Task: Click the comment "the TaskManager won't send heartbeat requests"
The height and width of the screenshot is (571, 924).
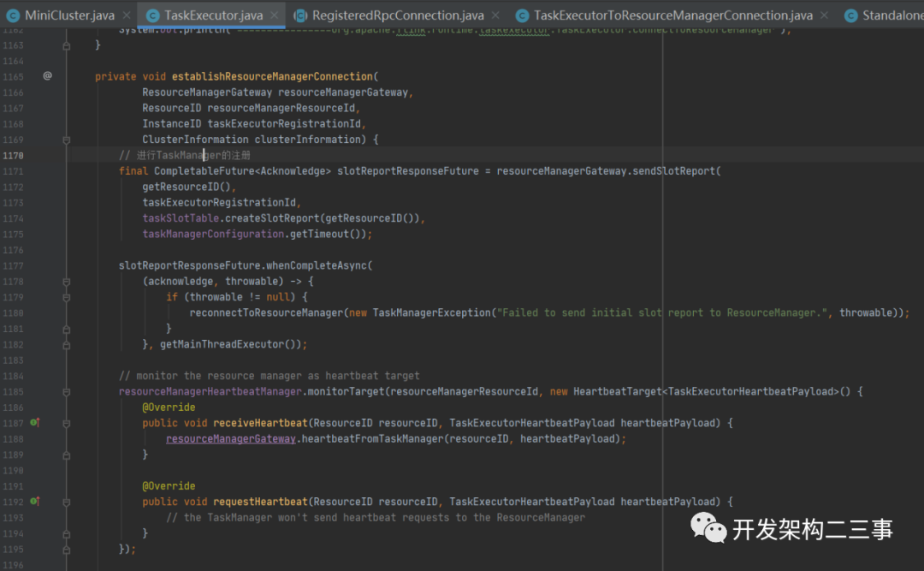Action: pyautogui.click(x=376, y=518)
